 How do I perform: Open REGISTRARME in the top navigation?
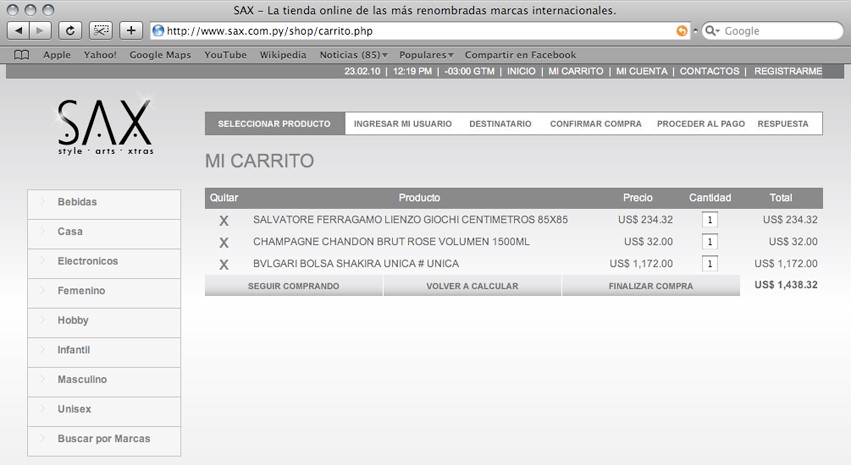click(788, 71)
